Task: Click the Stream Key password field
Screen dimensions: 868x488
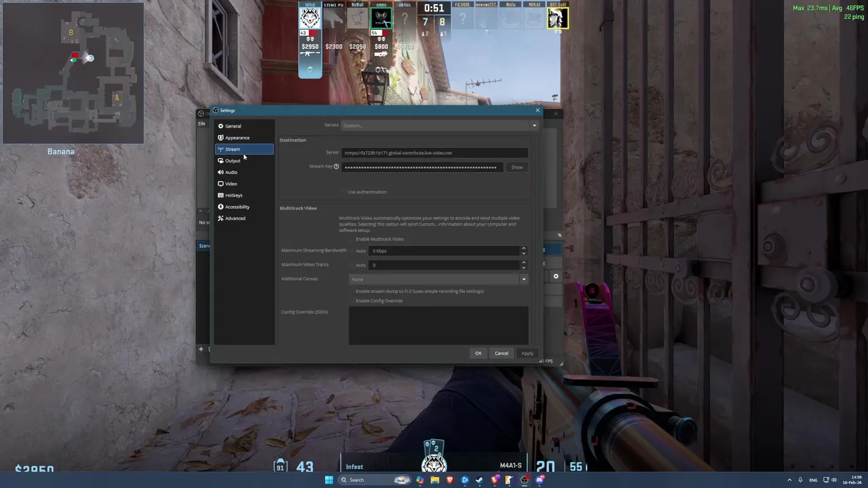Action: [422, 167]
